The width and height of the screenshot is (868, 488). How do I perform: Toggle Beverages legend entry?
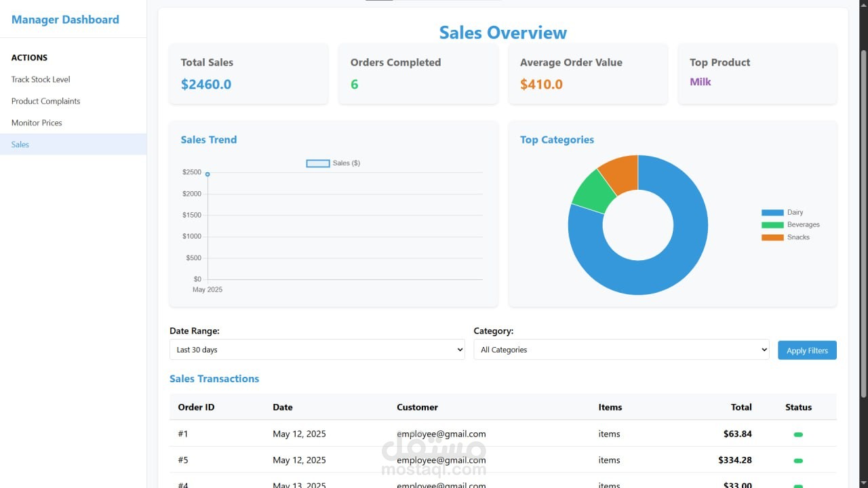click(x=791, y=225)
